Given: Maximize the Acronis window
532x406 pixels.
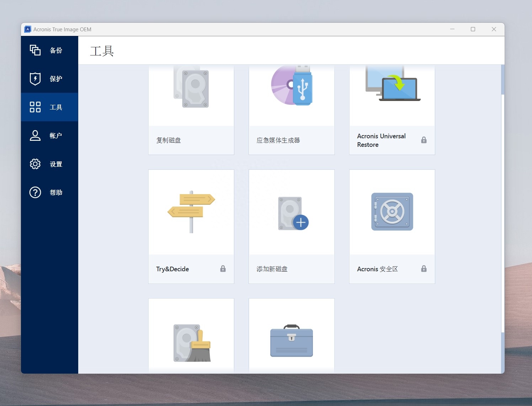Looking at the screenshot, I should 473,29.
